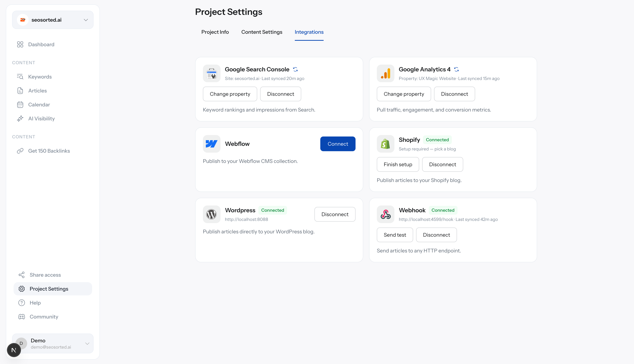
Task: Disconnect the Wordpress integration
Action: click(x=335, y=214)
